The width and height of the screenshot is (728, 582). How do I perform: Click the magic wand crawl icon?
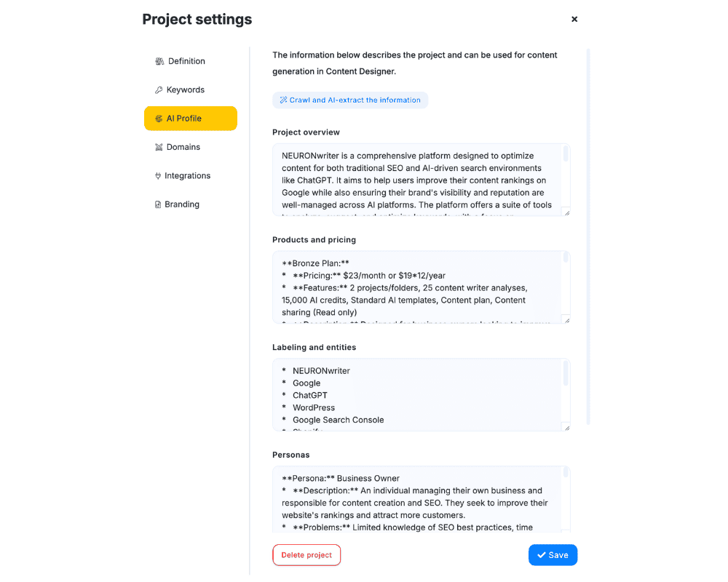tap(283, 100)
